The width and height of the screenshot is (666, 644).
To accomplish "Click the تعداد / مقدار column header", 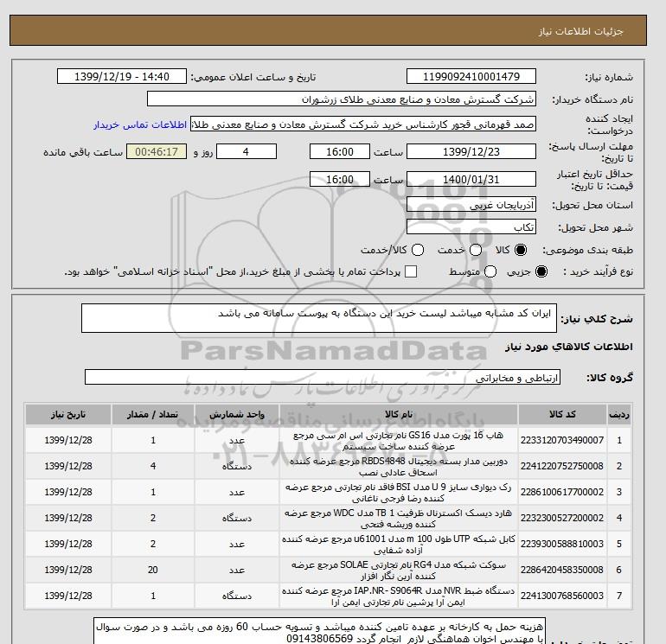I will pyautogui.click(x=153, y=414).
